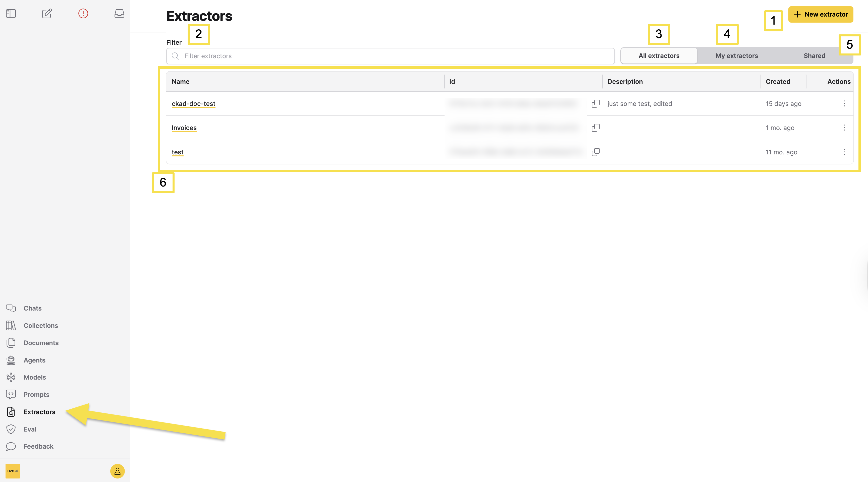This screenshot has height=482, width=868.
Task: Copy the ID of ckad-doc-test extractor
Action: tap(595, 104)
